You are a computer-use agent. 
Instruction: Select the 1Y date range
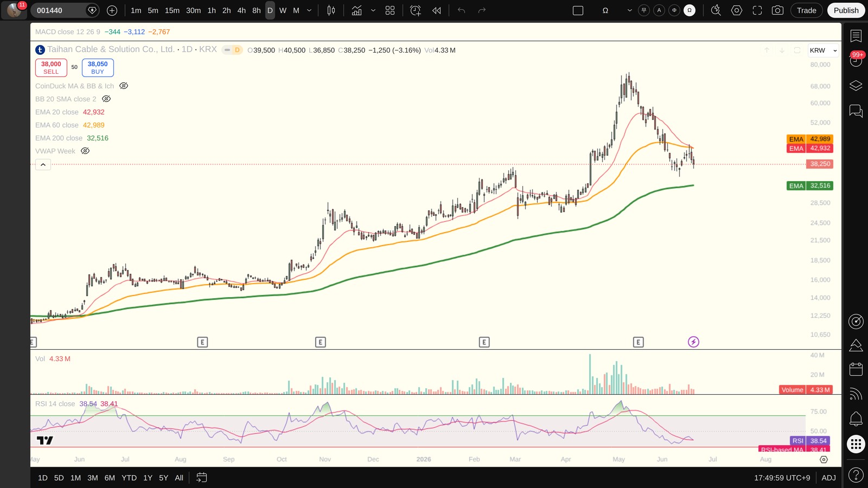click(148, 478)
